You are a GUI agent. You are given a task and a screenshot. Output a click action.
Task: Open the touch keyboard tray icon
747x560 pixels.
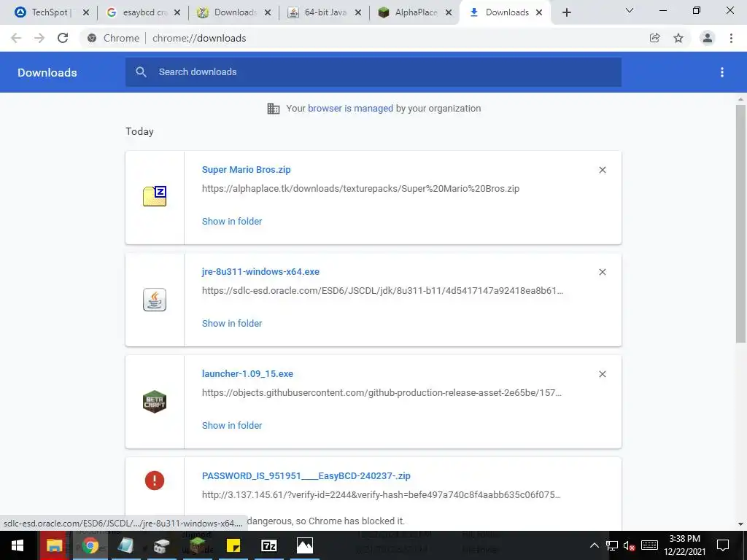point(649,545)
